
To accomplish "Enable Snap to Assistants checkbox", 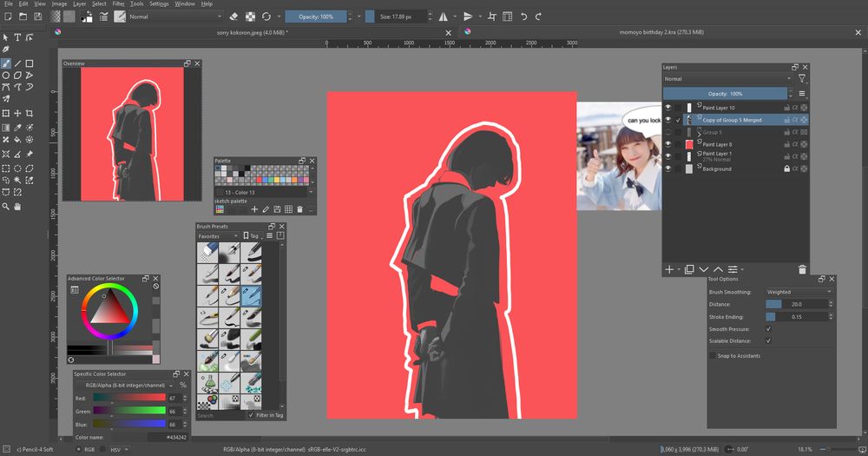I will click(x=713, y=355).
